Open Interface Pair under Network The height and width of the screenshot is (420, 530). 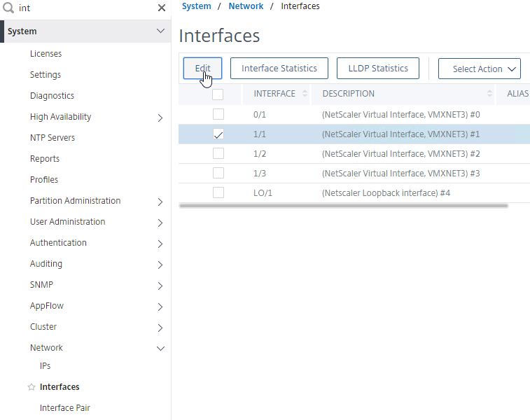click(x=65, y=408)
